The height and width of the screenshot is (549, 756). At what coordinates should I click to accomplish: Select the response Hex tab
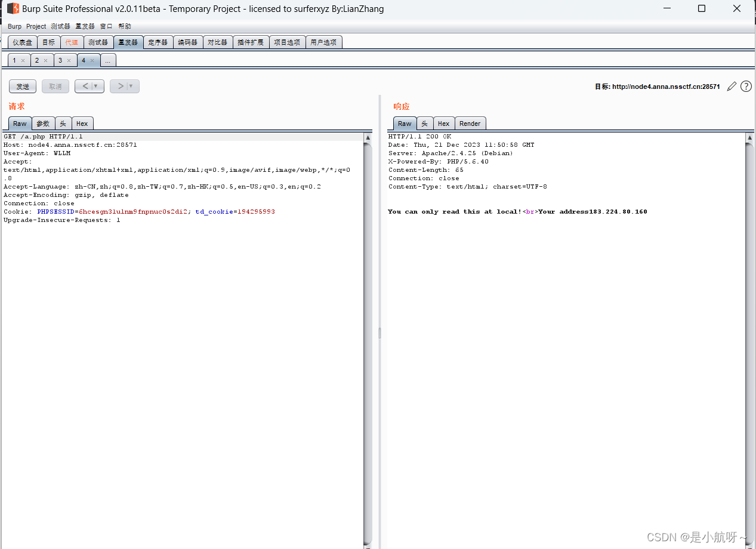[x=443, y=124]
